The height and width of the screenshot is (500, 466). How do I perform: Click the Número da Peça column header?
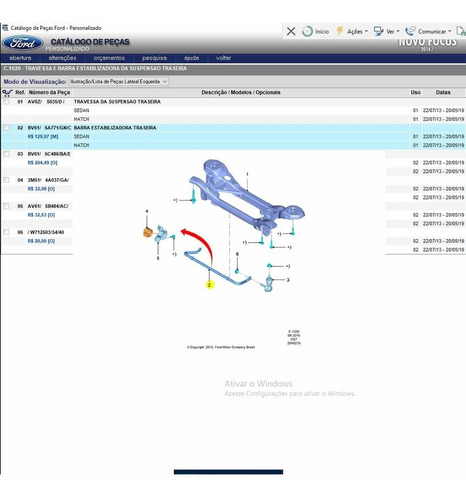pyautogui.click(x=49, y=92)
